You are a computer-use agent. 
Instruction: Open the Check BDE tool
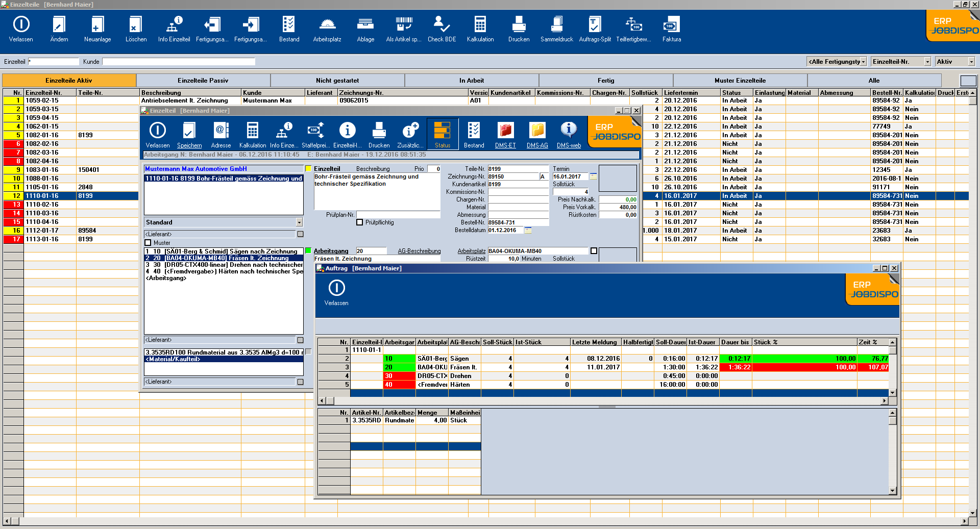point(441,28)
